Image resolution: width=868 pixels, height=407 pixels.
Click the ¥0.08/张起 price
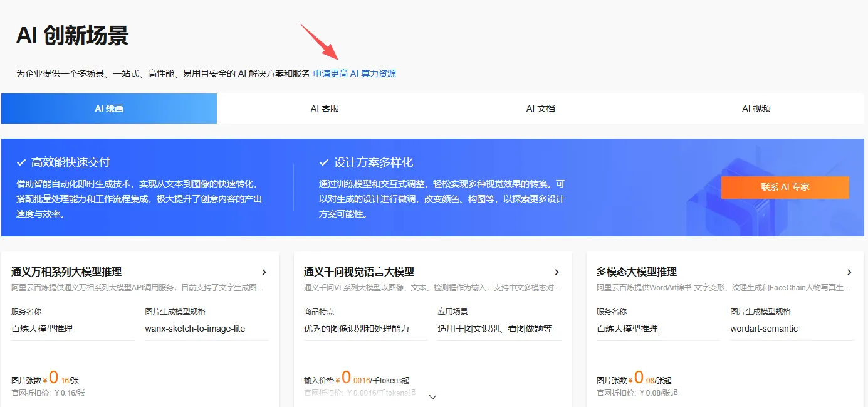pos(650,378)
